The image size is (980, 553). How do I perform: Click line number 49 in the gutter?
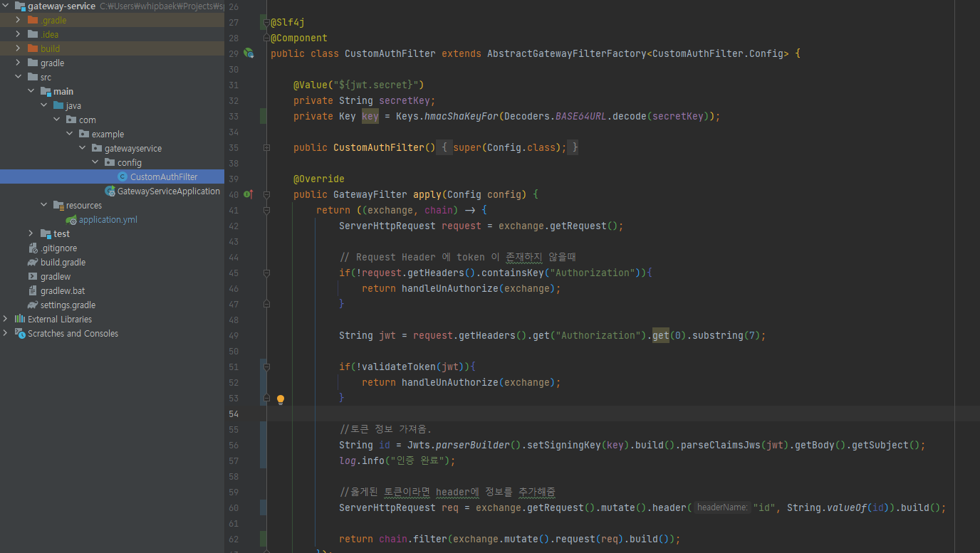[x=234, y=335]
